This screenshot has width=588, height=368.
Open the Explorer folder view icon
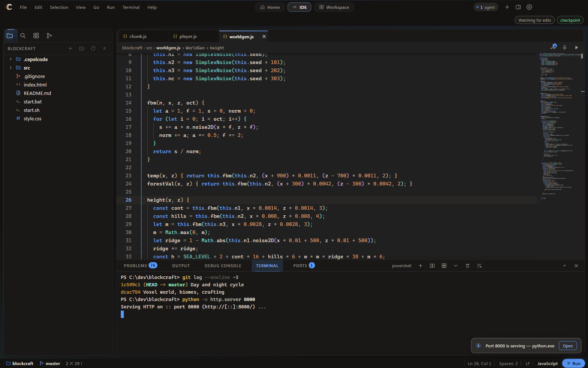pos(10,36)
